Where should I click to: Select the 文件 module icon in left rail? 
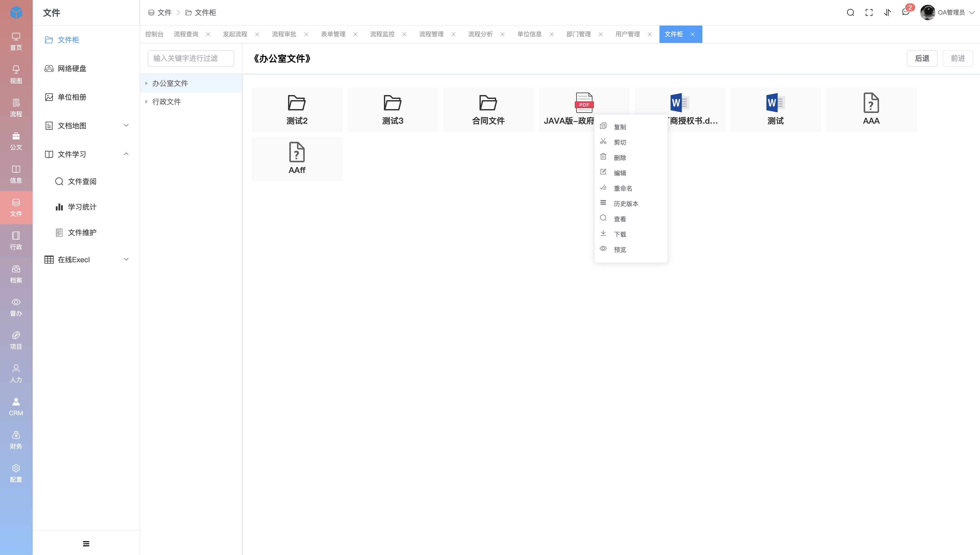point(16,207)
